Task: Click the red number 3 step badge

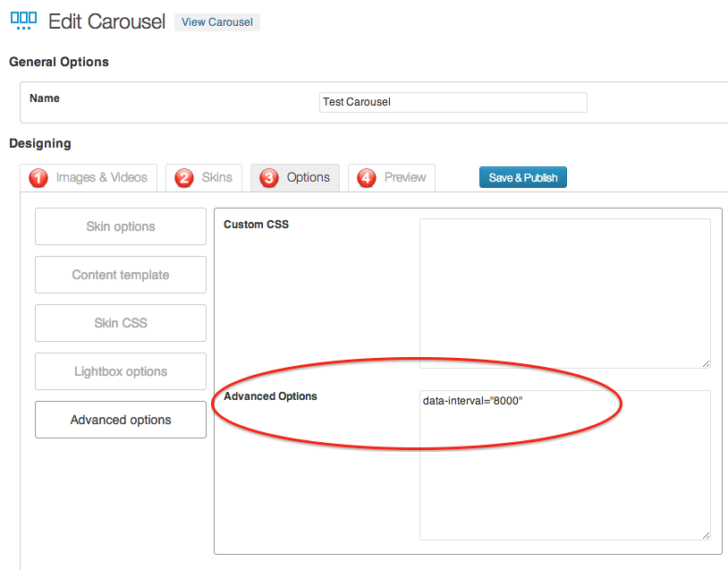Action: click(x=269, y=178)
